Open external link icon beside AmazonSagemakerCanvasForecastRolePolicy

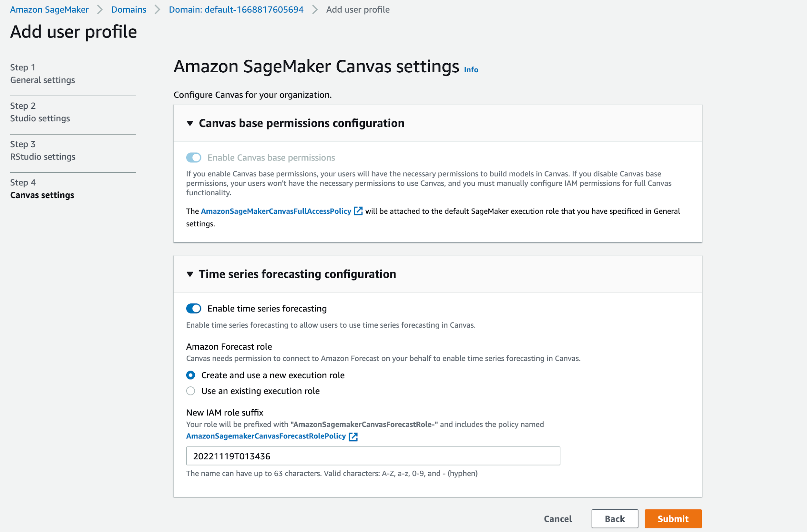tap(353, 436)
